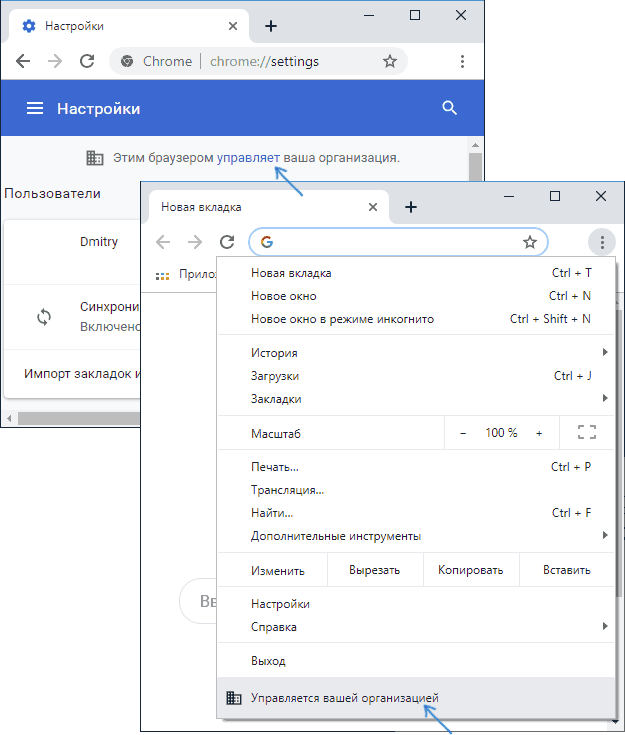This screenshot has height=735, width=625.
Task: Choose Трансляция… in the menu
Action: click(416, 490)
